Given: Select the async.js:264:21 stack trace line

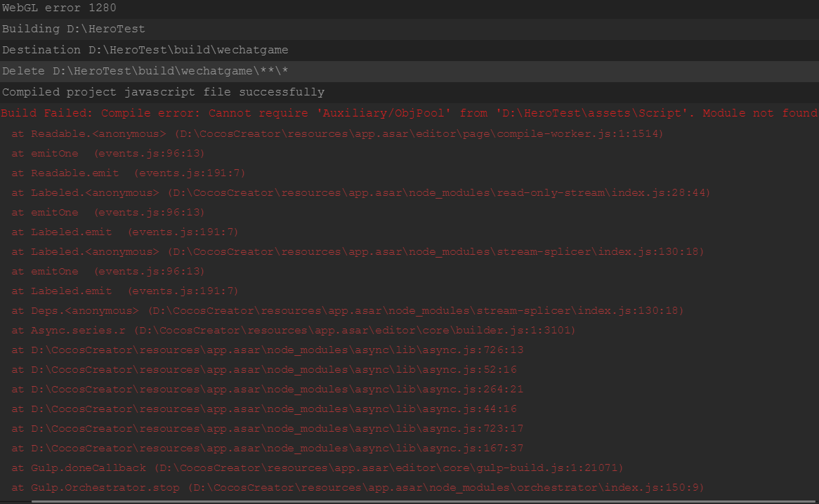Looking at the screenshot, I should (267, 389).
